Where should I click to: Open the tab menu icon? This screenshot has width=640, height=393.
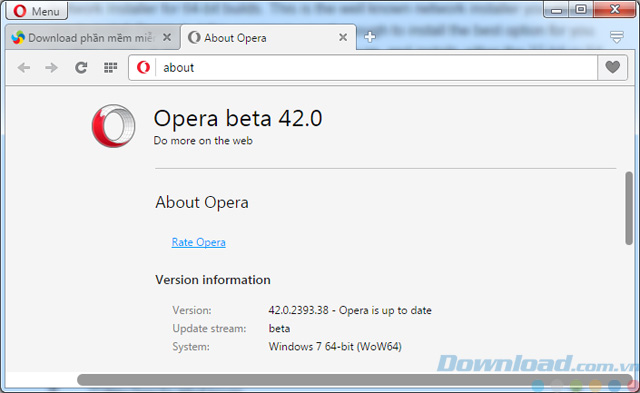617,37
